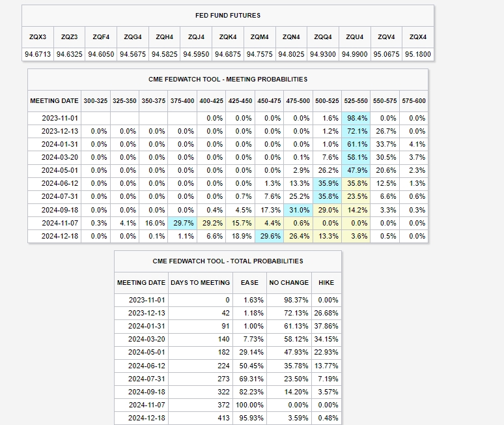Select the highlighted 31.0% cell for 2024-09-18
The image size is (504, 425).
click(x=300, y=210)
